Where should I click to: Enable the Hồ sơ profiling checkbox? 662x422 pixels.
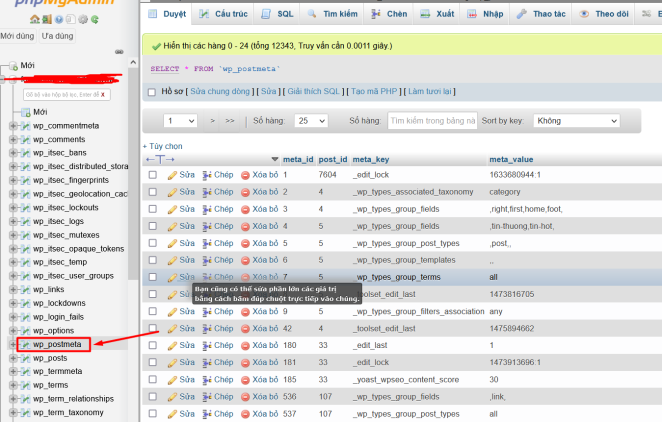152,91
